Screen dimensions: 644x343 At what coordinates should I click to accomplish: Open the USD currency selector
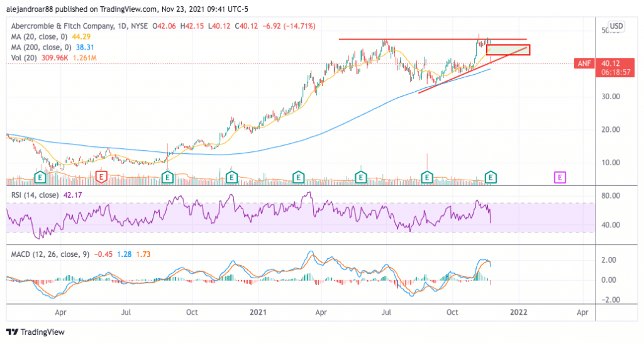coord(616,26)
